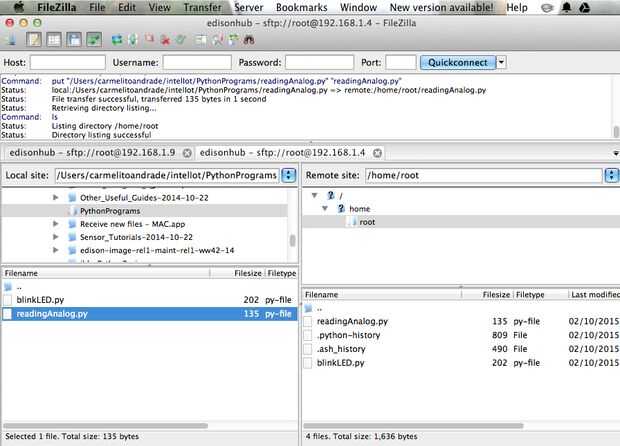Toggle synchronized browsing icon
620x446 pixels.
tap(233, 40)
